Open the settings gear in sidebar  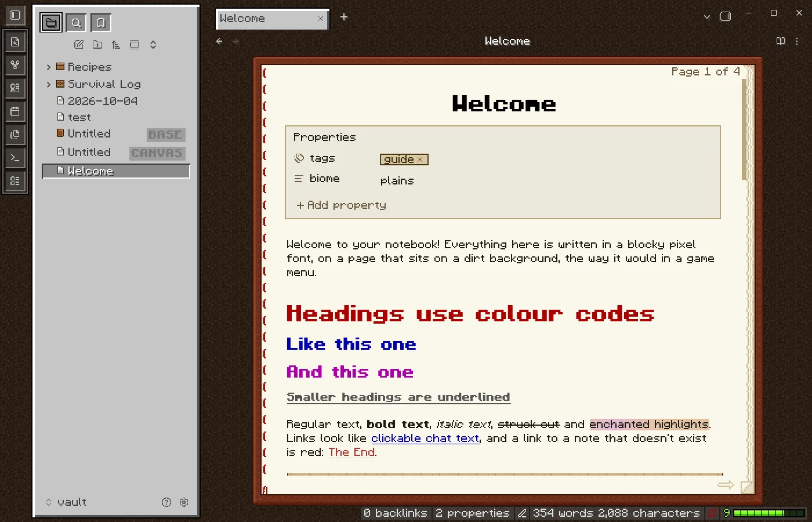[x=184, y=502]
